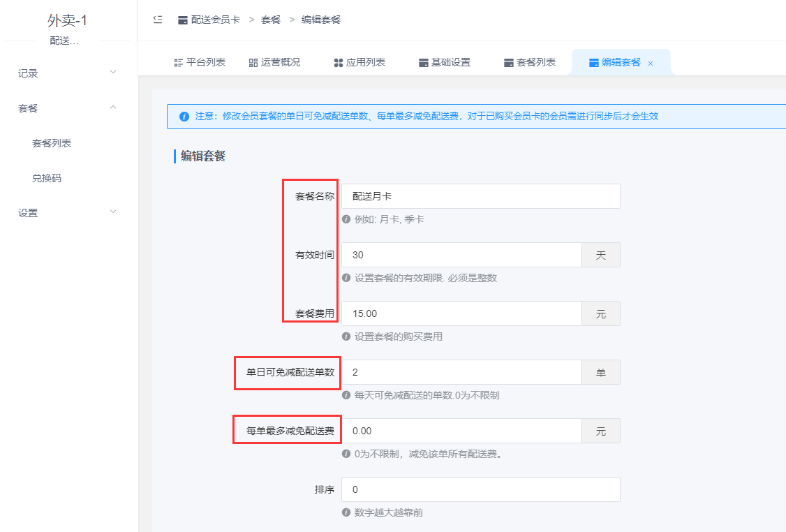
Task: Switch to the 套餐列表 tab
Action: pyautogui.click(x=530, y=63)
